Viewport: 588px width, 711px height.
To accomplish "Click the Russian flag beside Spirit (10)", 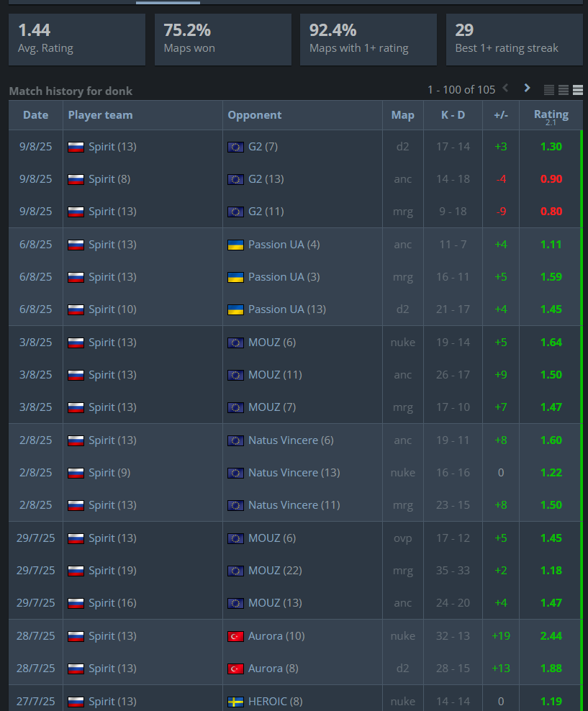I will (76, 309).
